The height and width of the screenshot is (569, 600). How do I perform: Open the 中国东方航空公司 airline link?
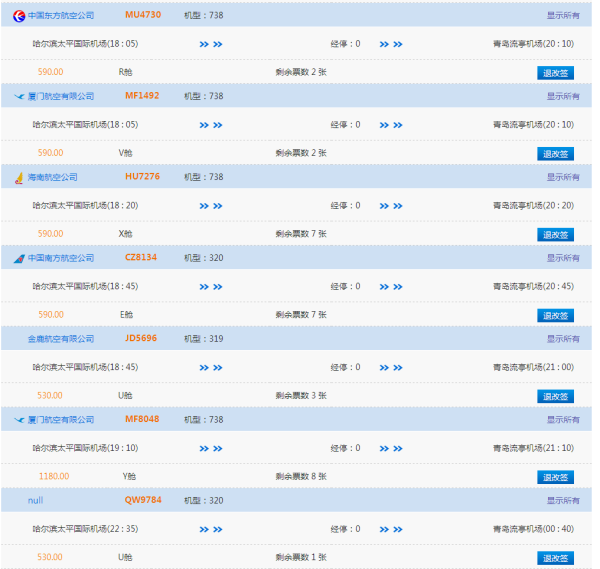point(61,16)
